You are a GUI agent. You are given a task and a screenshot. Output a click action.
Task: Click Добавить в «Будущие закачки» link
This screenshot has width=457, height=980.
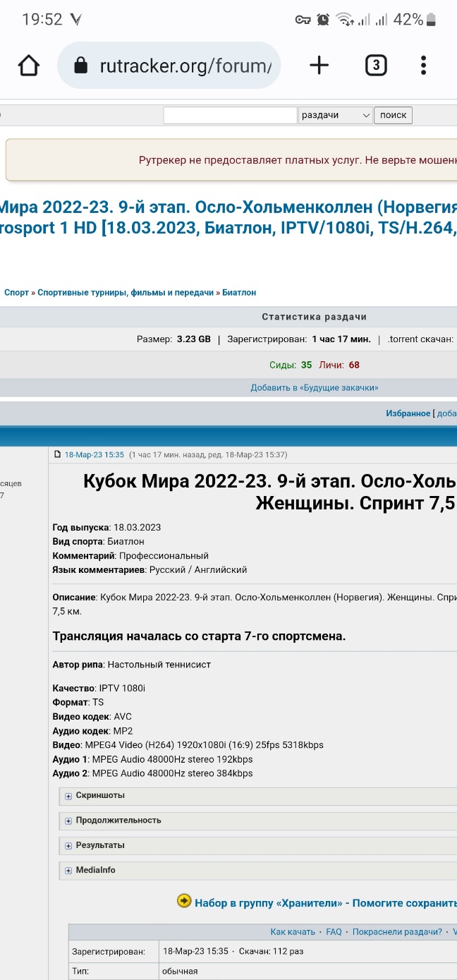point(314,387)
